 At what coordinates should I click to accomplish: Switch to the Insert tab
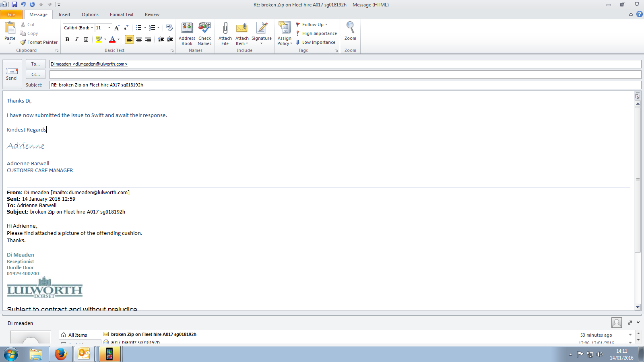[64, 14]
